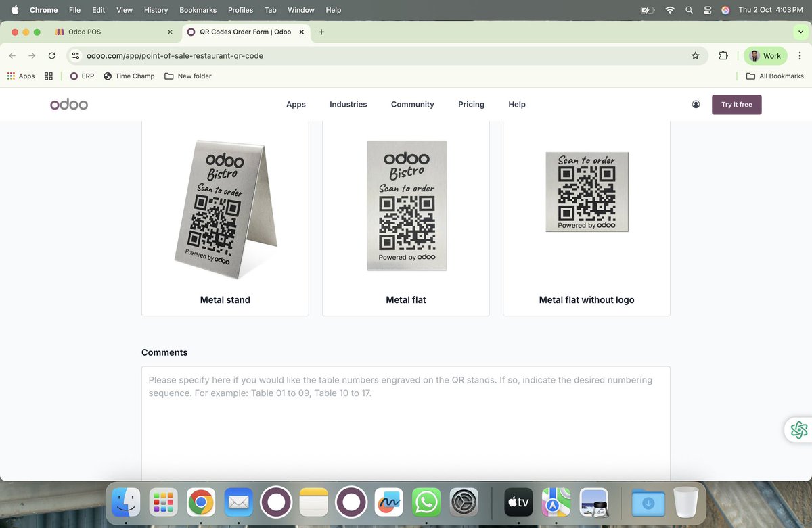Open the Chrome extensions puzzle icon
The height and width of the screenshot is (528, 812).
pyautogui.click(x=723, y=56)
